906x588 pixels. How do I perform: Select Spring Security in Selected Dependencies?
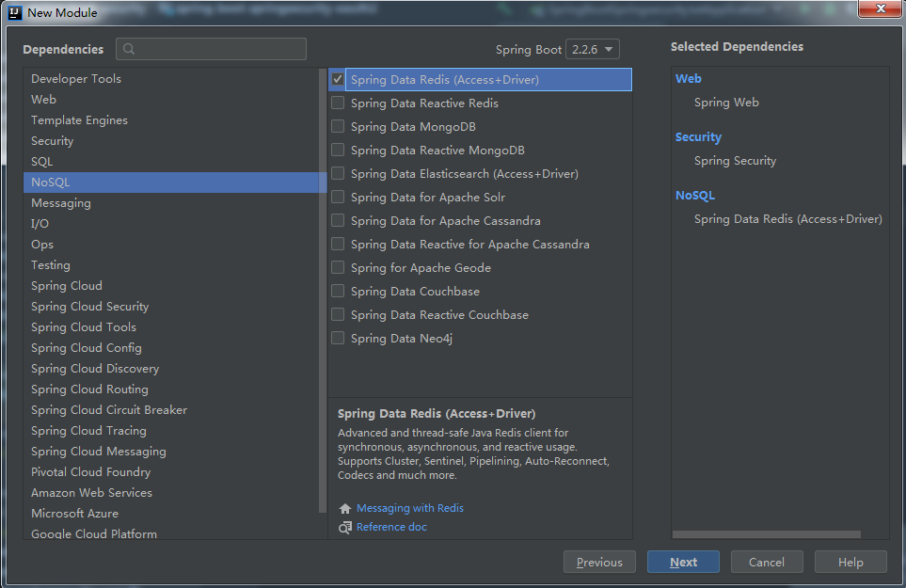point(735,161)
